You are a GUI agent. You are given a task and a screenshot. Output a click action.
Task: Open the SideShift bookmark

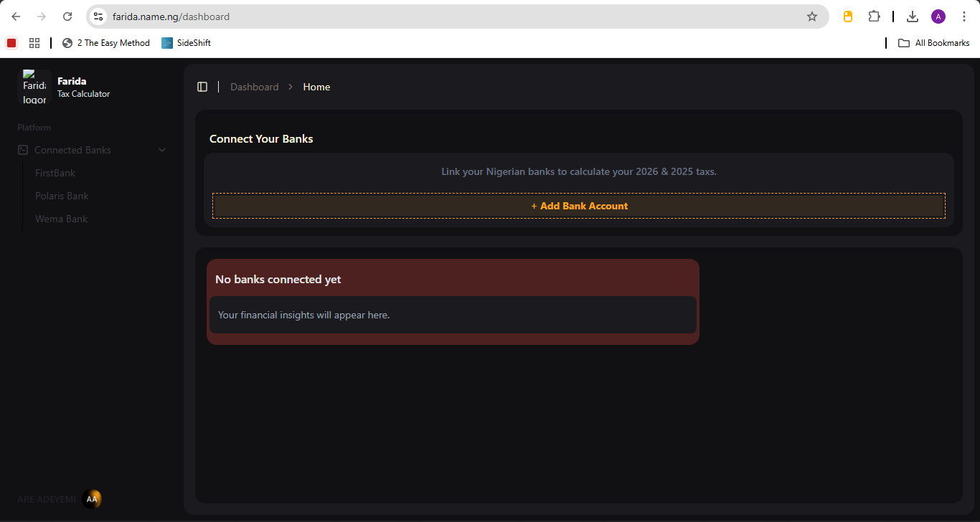[186, 43]
